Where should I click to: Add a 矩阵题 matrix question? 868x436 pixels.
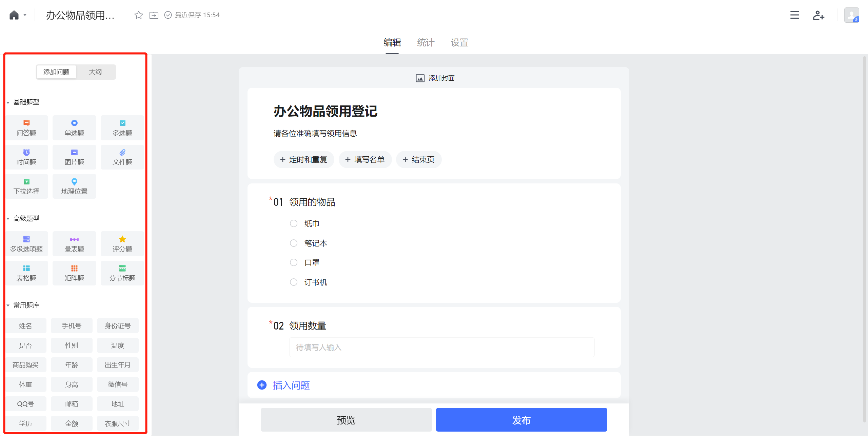(74, 273)
